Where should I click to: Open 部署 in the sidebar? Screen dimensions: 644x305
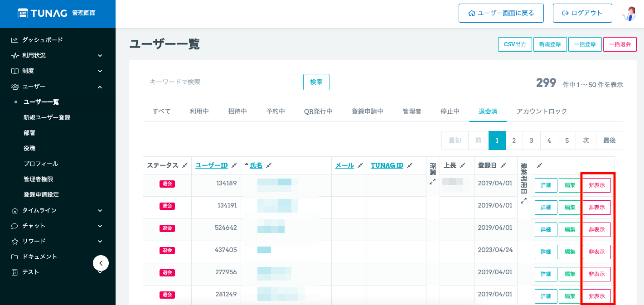click(29, 133)
